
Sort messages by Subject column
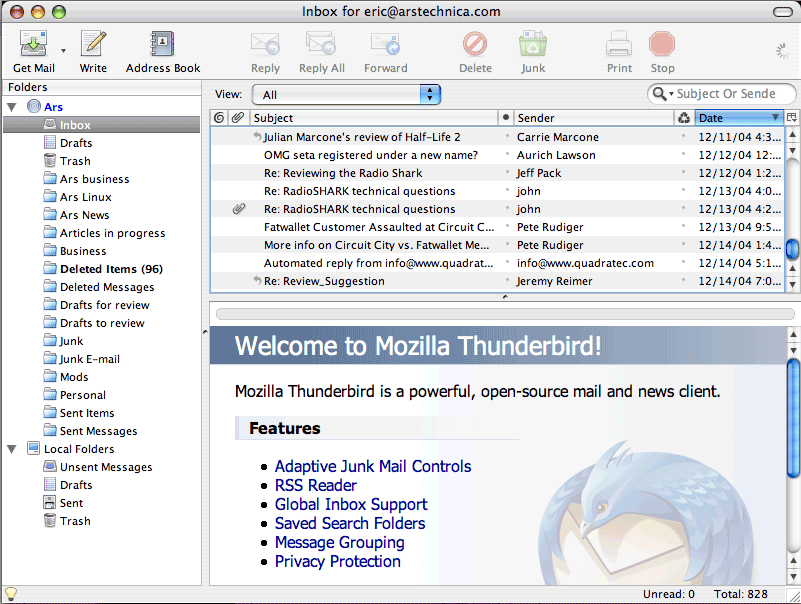point(373,118)
